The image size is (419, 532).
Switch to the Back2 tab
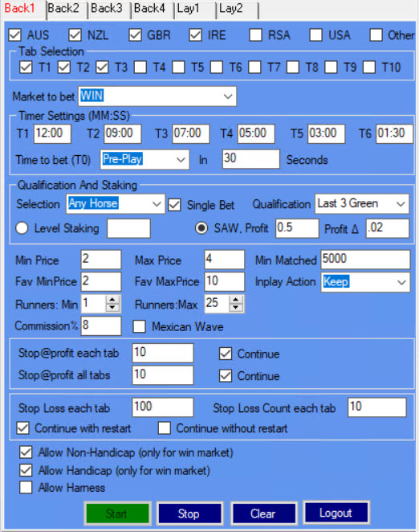click(x=63, y=8)
